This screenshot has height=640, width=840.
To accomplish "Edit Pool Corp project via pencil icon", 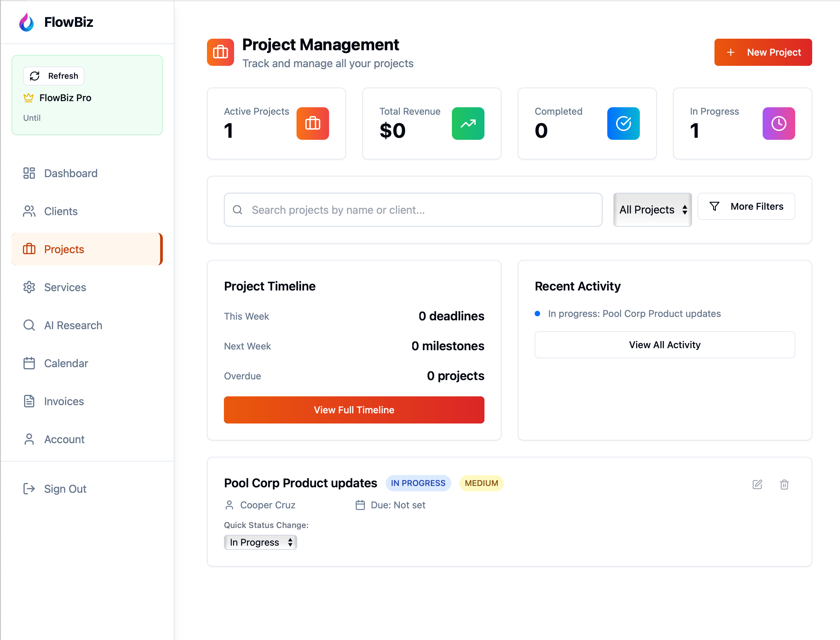I will point(757,485).
